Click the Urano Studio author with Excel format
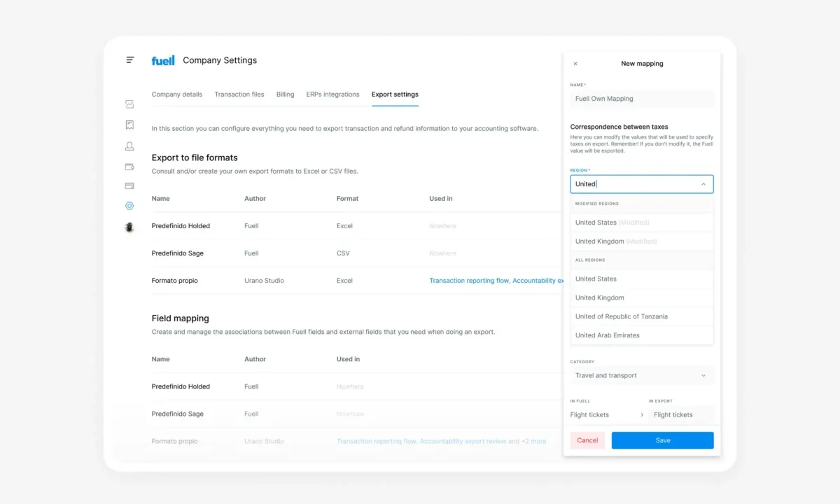 point(264,281)
